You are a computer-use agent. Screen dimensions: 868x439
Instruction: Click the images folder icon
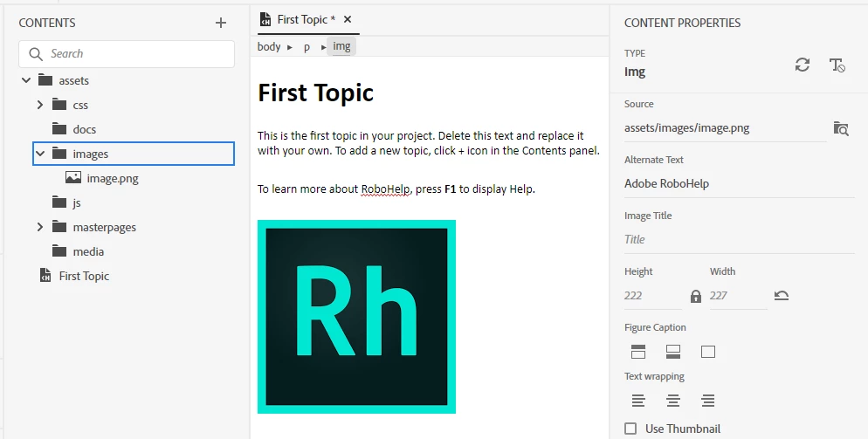point(59,153)
